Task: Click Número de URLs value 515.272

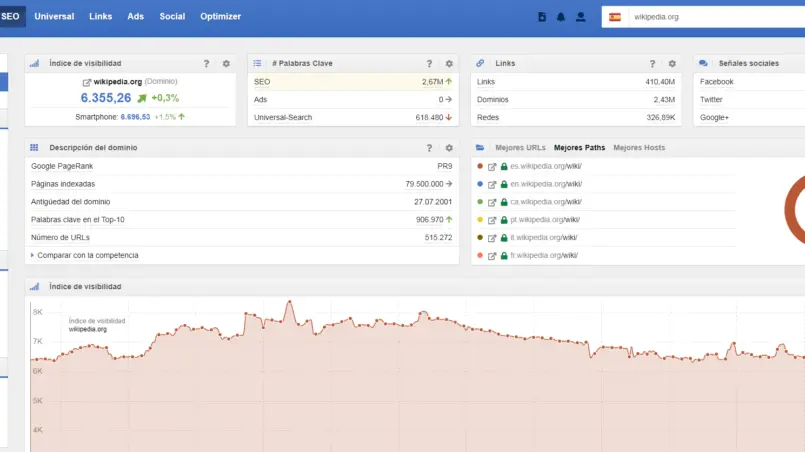Action: click(438, 237)
